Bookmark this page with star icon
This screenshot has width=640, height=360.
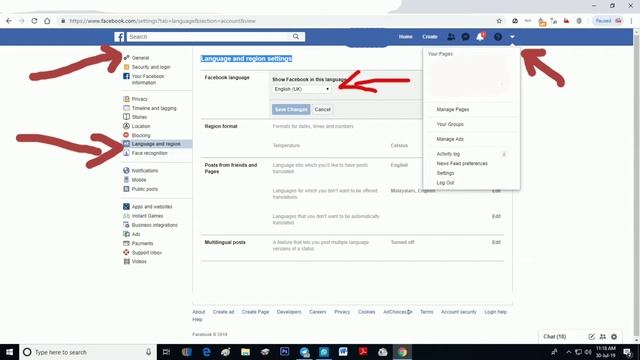[x=499, y=21]
